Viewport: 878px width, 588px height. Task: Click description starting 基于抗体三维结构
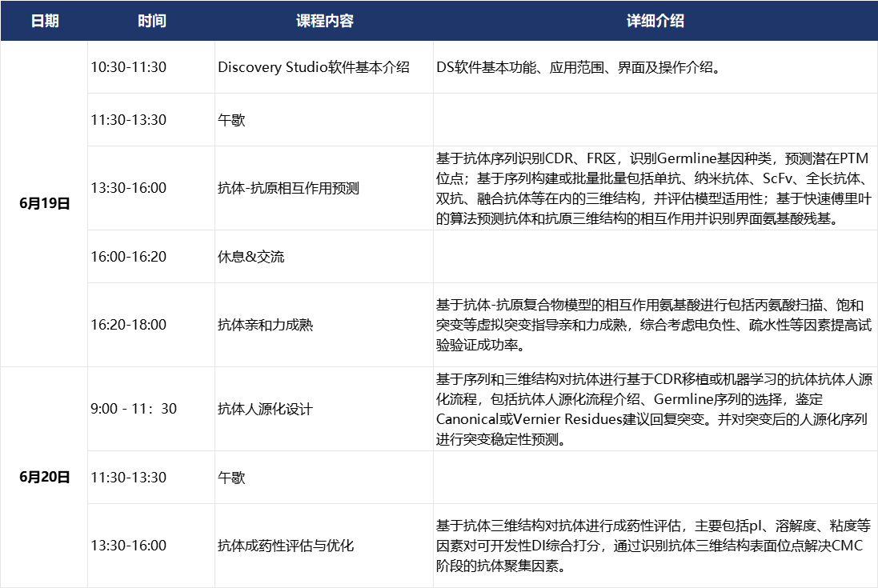coord(654,546)
